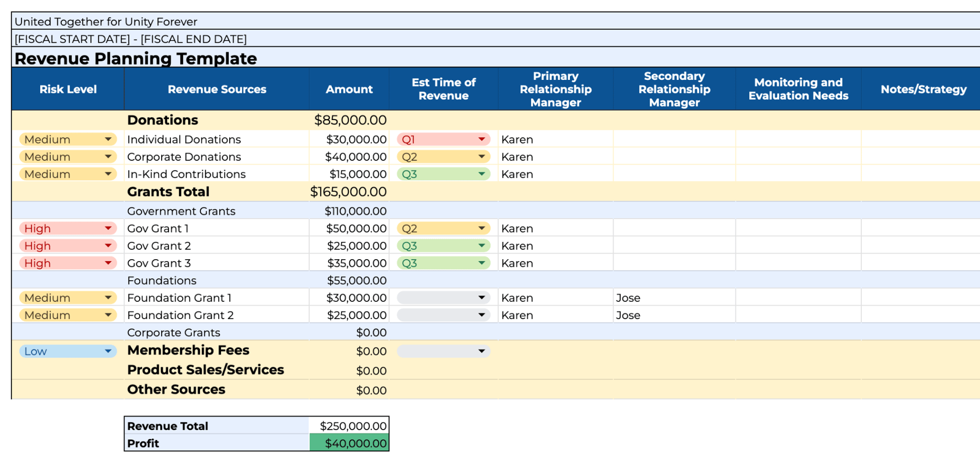Click the In-Kind Contributions amount $15,000.00
The width and height of the screenshot is (980, 463).
358,174
